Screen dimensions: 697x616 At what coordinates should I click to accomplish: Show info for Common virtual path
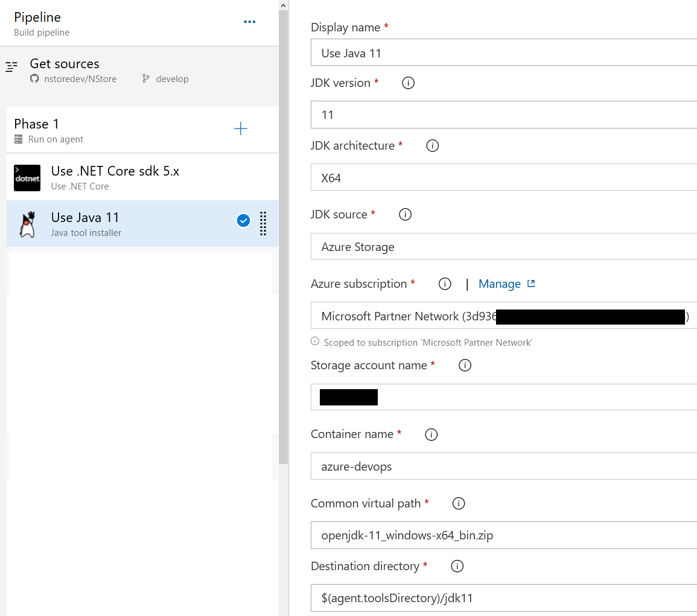click(x=458, y=503)
